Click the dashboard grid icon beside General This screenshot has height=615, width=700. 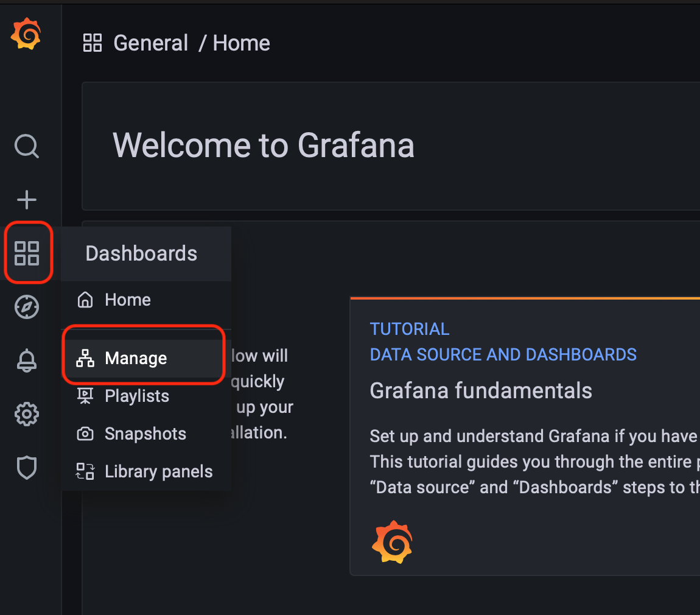93,43
